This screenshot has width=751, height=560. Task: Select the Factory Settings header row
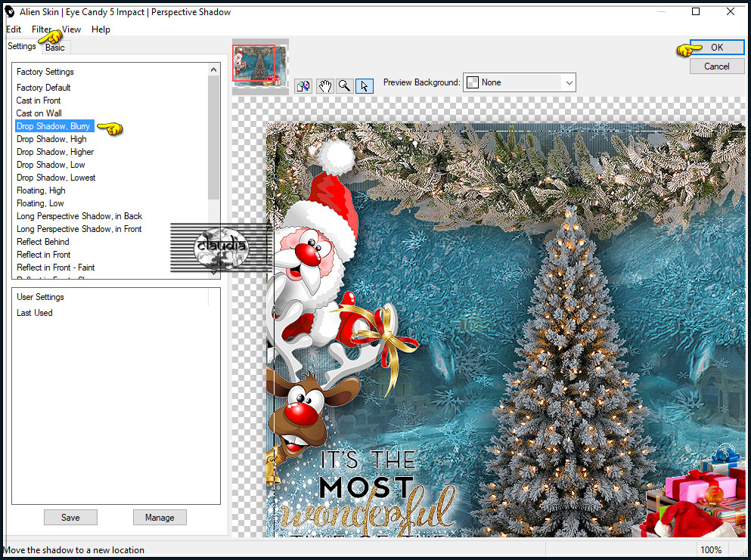tap(45, 72)
